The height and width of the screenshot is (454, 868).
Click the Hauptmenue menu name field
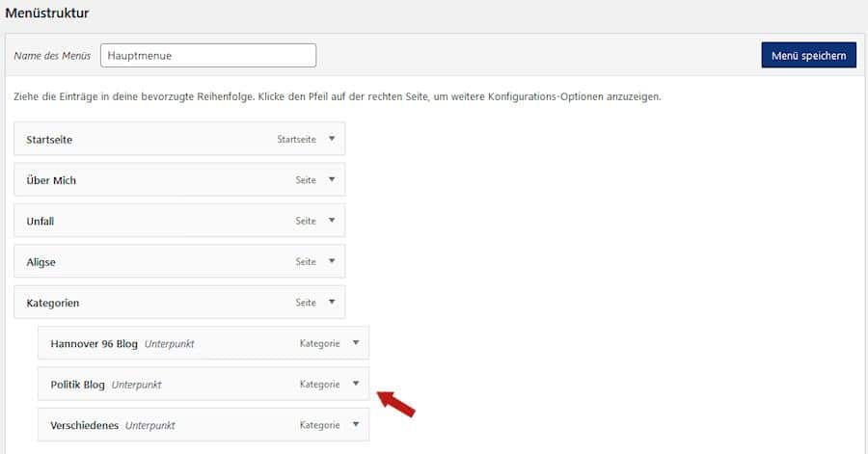pyautogui.click(x=207, y=56)
